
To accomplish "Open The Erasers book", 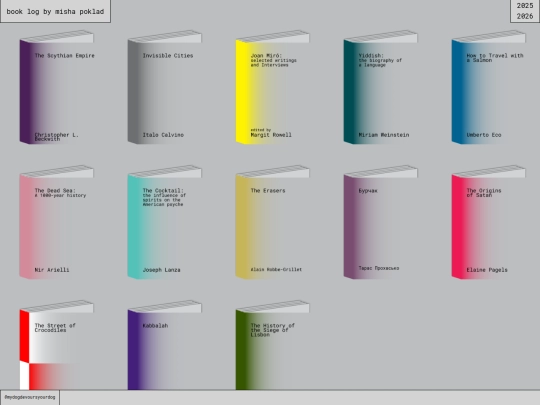I will click(x=273, y=222).
